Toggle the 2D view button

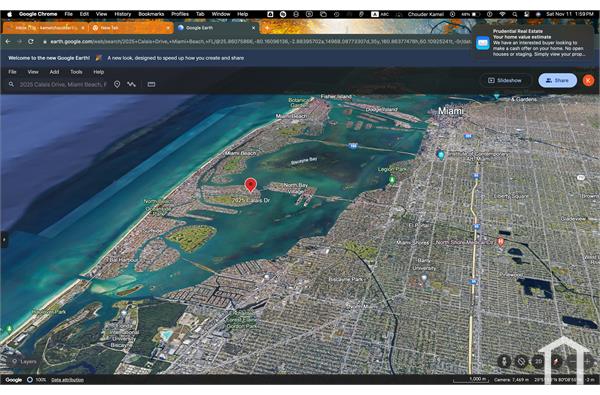(x=538, y=361)
